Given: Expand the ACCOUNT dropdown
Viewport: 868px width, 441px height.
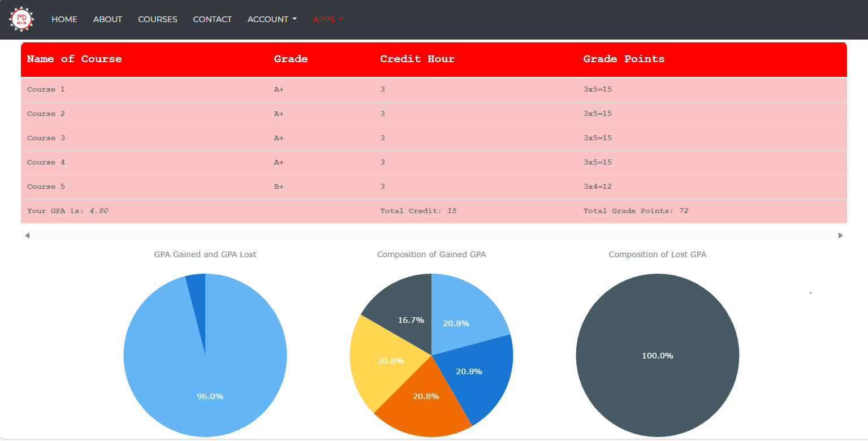Looking at the screenshot, I should (x=272, y=19).
